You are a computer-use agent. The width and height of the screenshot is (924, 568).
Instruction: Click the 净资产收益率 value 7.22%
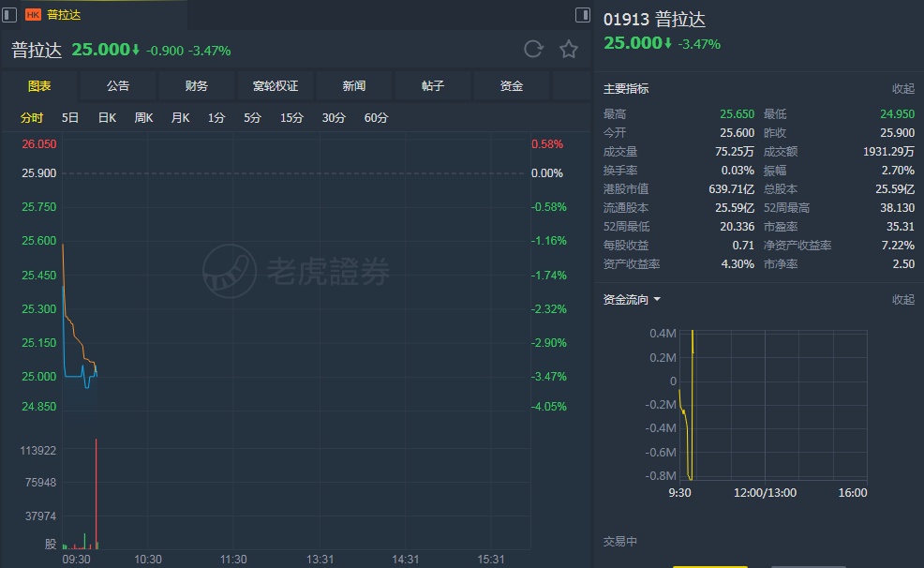pos(898,246)
